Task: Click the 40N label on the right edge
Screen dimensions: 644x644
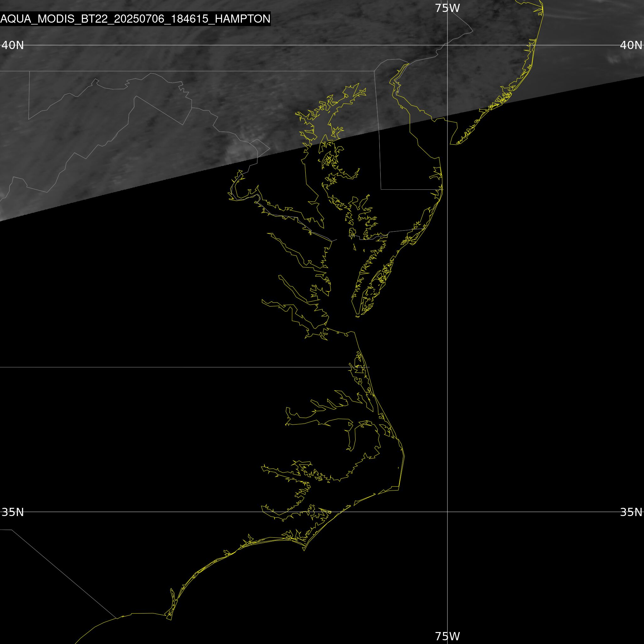Action: tap(631, 45)
